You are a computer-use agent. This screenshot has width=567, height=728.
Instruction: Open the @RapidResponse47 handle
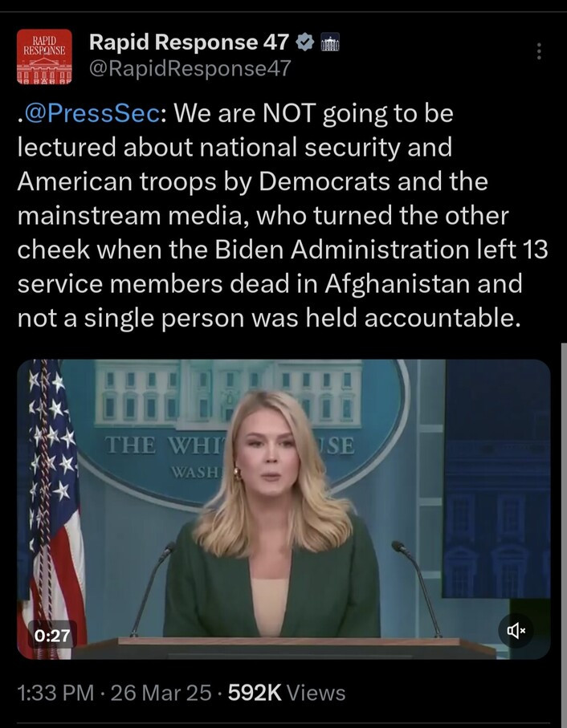pyautogui.click(x=190, y=69)
